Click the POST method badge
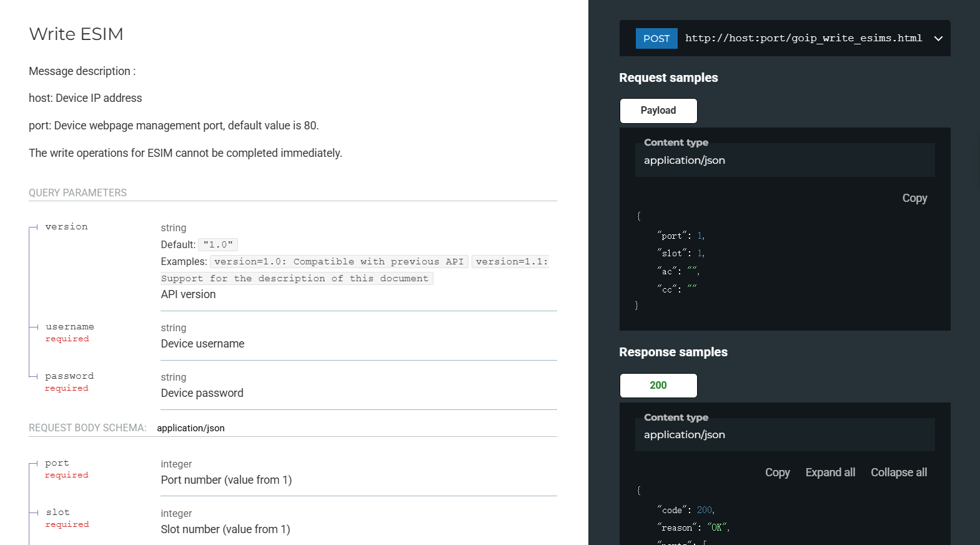This screenshot has height=545, width=980. coord(656,39)
